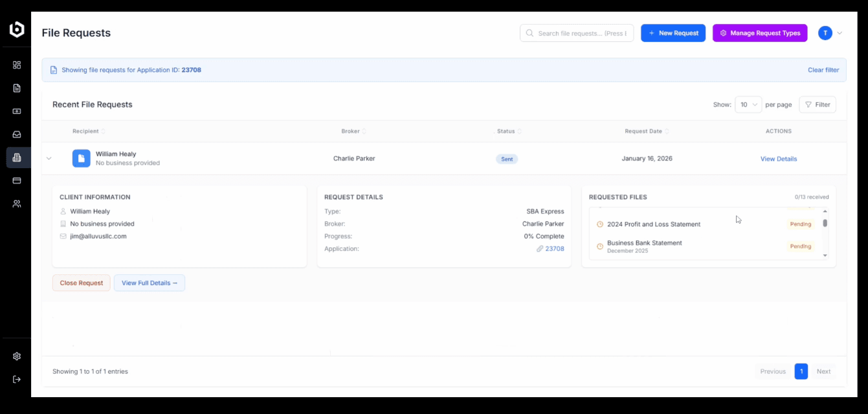The image size is (868, 414).
Task: Click the New Request button
Action: [x=673, y=33]
